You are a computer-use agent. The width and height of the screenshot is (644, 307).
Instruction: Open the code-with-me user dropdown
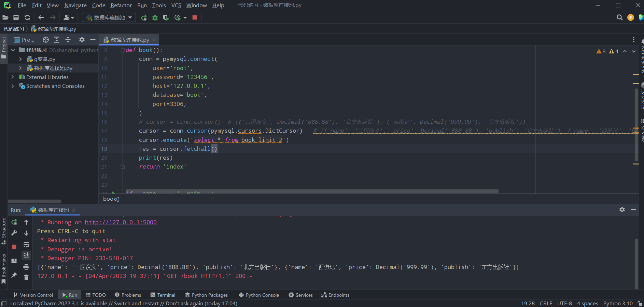[69, 17]
